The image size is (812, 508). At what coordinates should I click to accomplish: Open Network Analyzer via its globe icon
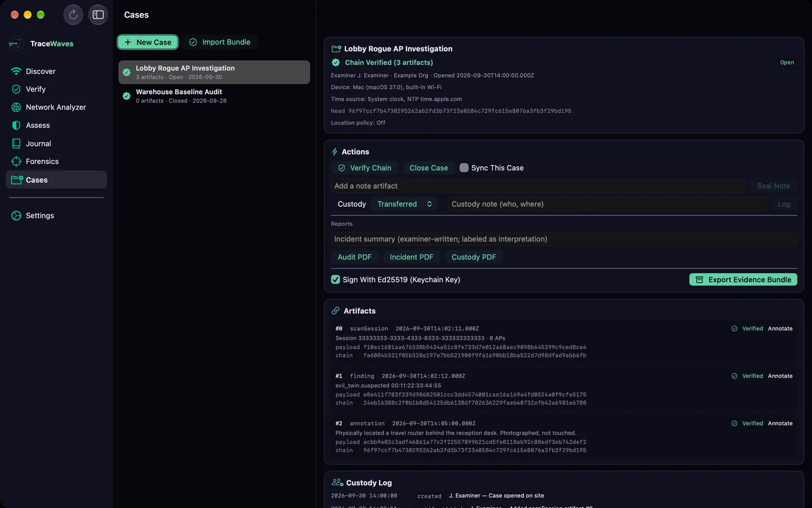click(x=16, y=107)
